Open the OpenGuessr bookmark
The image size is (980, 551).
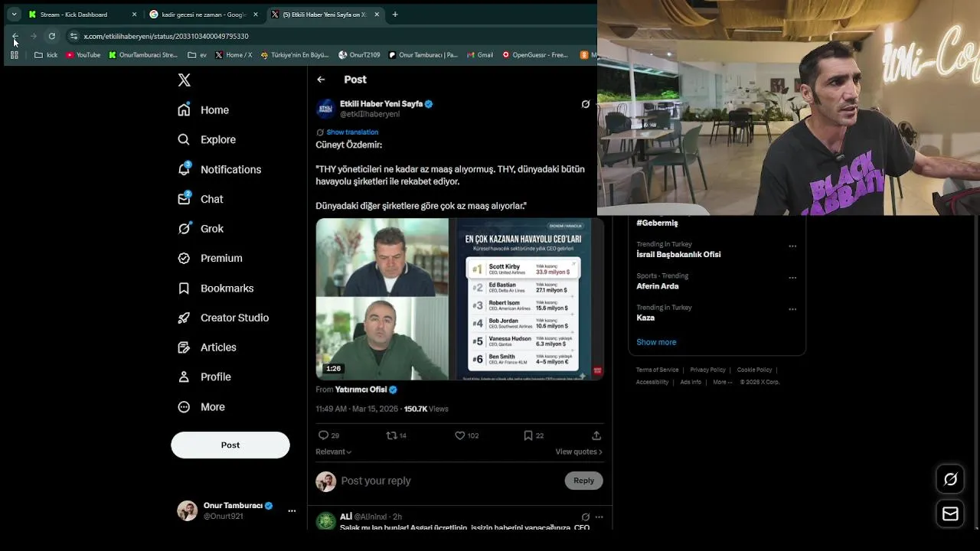(534, 55)
